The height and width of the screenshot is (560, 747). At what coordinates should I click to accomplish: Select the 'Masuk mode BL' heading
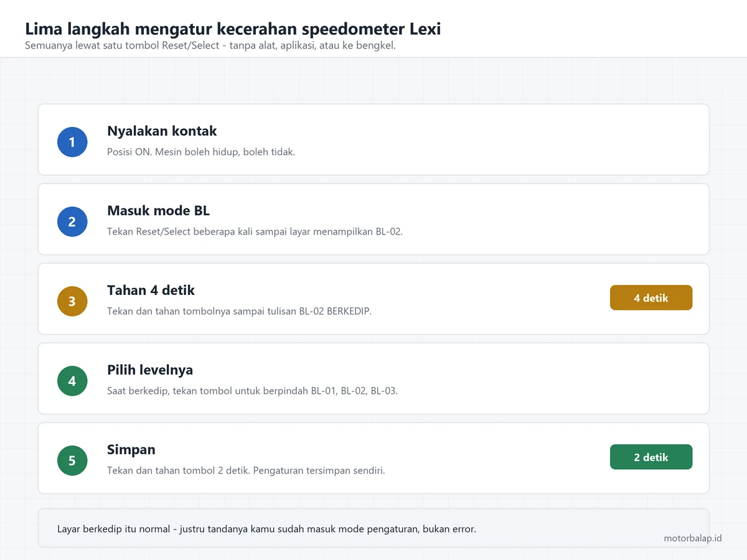pyautogui.click(x=158, y=210)
